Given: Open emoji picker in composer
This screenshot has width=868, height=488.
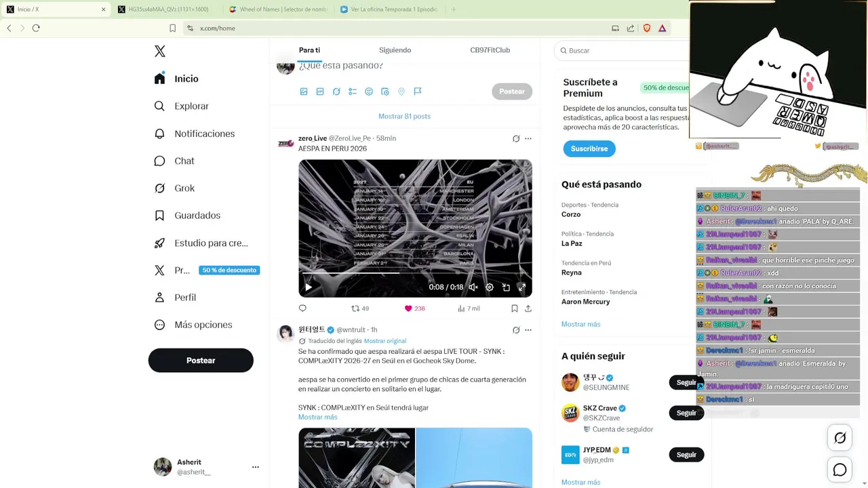Looking at the screenshot, I should click(x=369, y=91).
